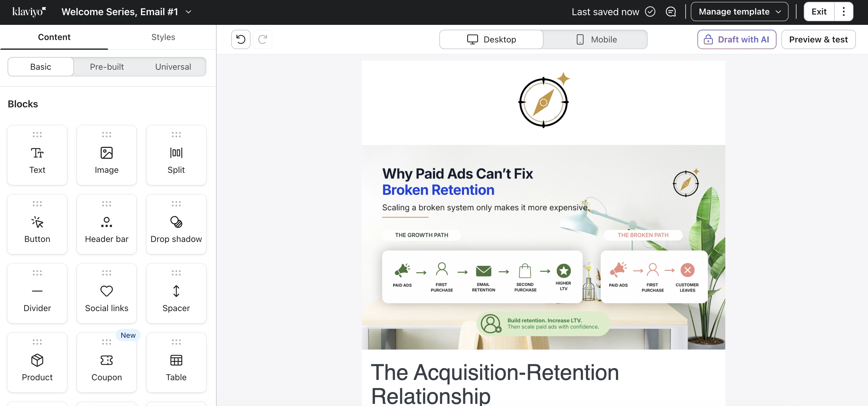Click the Undo arrow button
868x406 pixels.
tap(241, 39)
